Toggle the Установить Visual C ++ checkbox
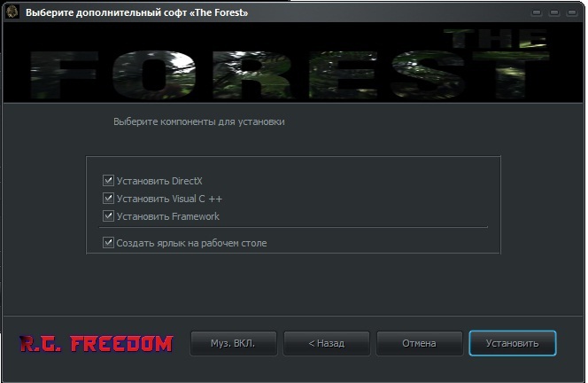 [108, 199]
